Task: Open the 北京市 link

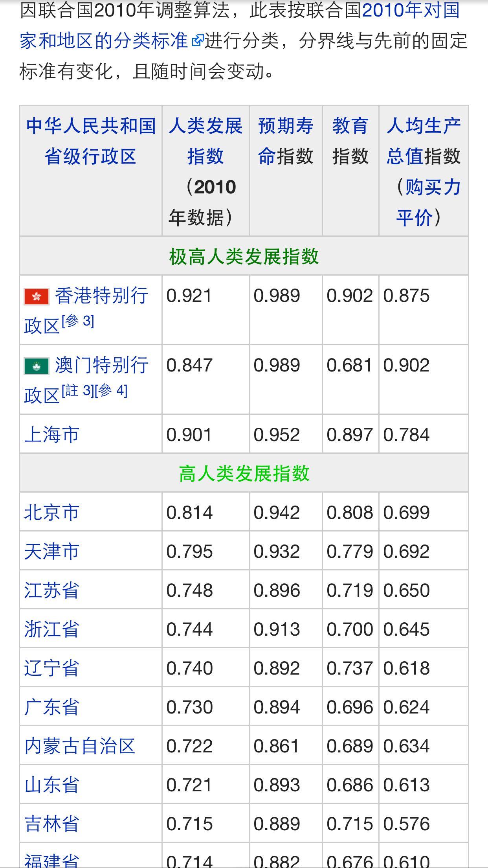Action: 52,513
